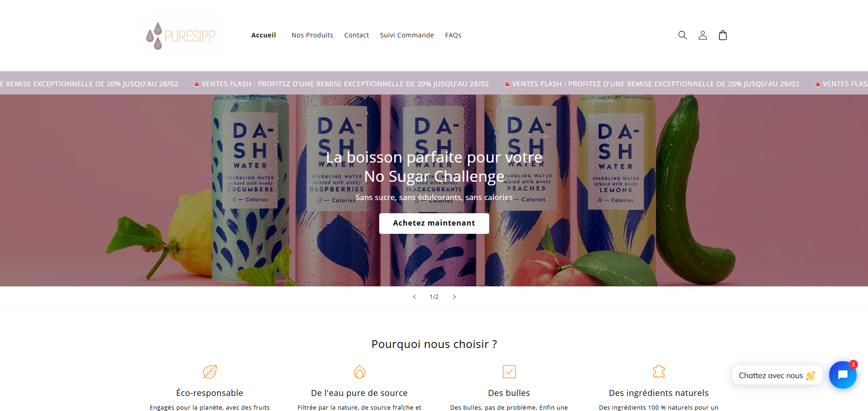Screen dimensions: 868x411
Task: Click the checkmark icon above Des bulles
Action: (509, 372)
